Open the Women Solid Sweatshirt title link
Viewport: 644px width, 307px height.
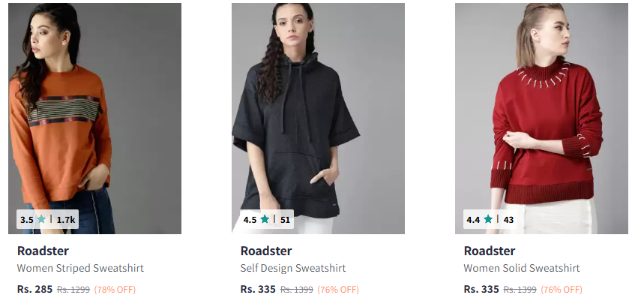click(x=522, y=269)
